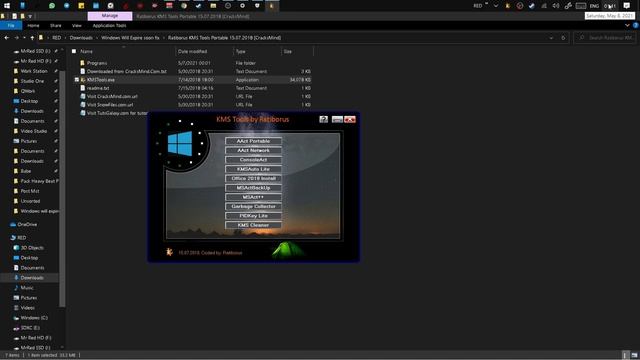Open recent locations dropdown arrow

click(x=24, y=38)
